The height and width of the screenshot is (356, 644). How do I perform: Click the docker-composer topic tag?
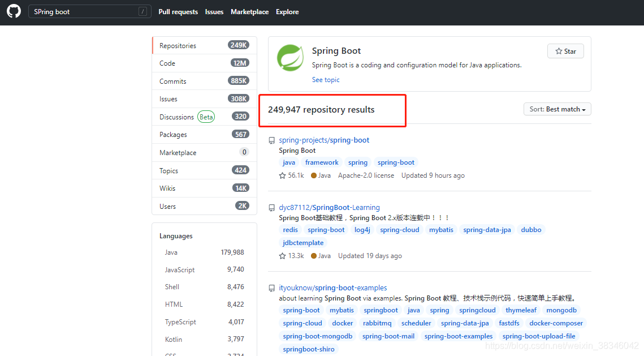556,324
